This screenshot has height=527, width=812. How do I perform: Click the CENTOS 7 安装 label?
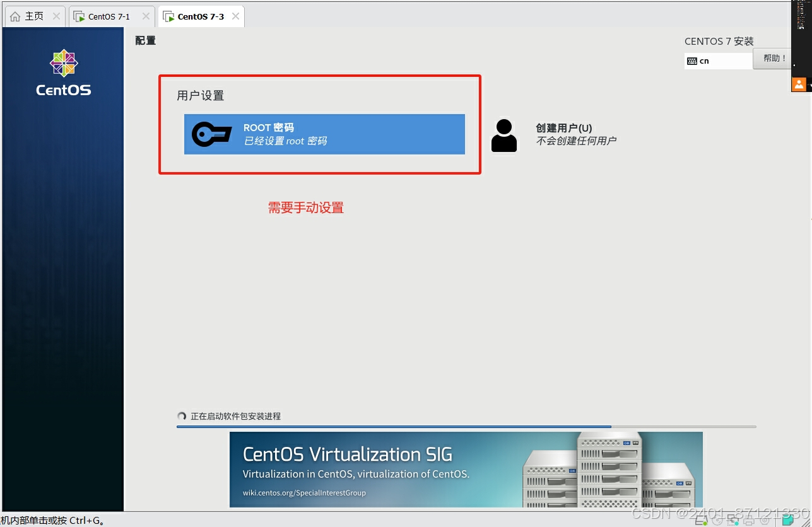(x=719, y=41)
